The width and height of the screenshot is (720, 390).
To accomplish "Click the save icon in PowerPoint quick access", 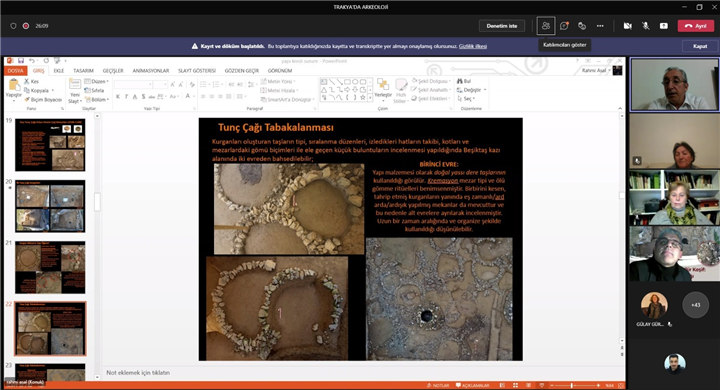I will [x=21, y=61].
